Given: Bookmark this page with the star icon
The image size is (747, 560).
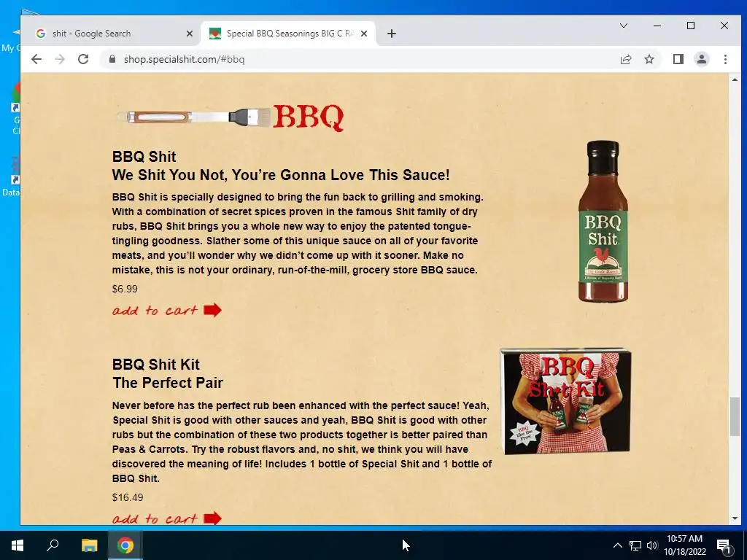Looking at the screenshot, I should 649,59.
